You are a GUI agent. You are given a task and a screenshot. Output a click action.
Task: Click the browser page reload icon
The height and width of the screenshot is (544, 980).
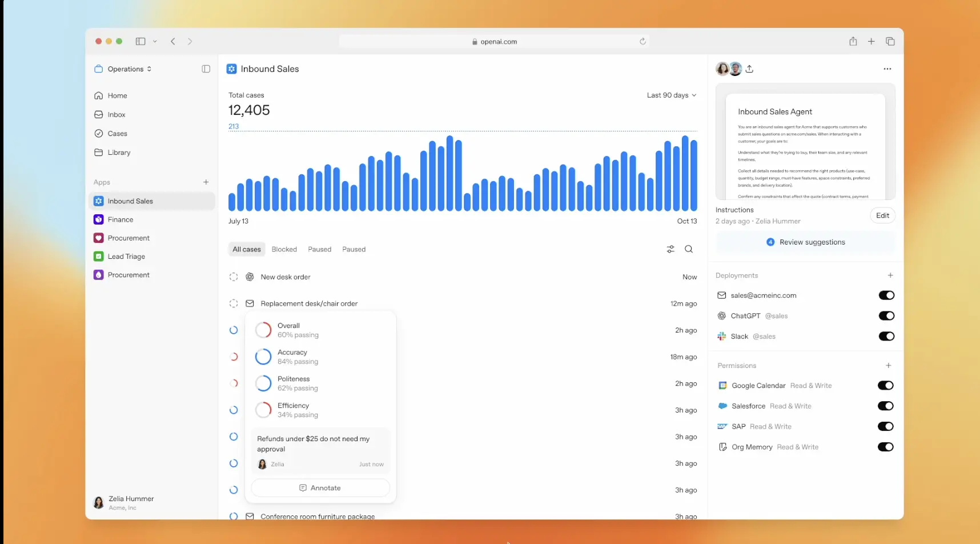click(x=642, y=42)
